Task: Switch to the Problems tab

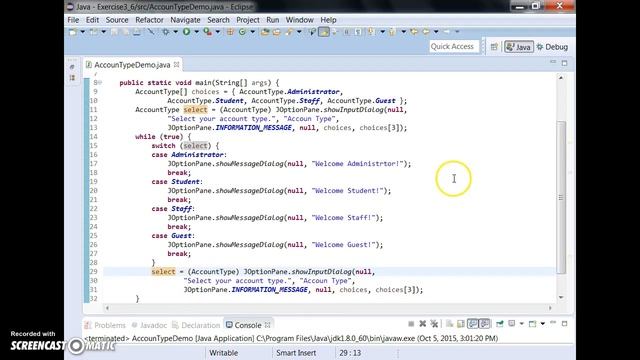Action: tap(105, 325)
